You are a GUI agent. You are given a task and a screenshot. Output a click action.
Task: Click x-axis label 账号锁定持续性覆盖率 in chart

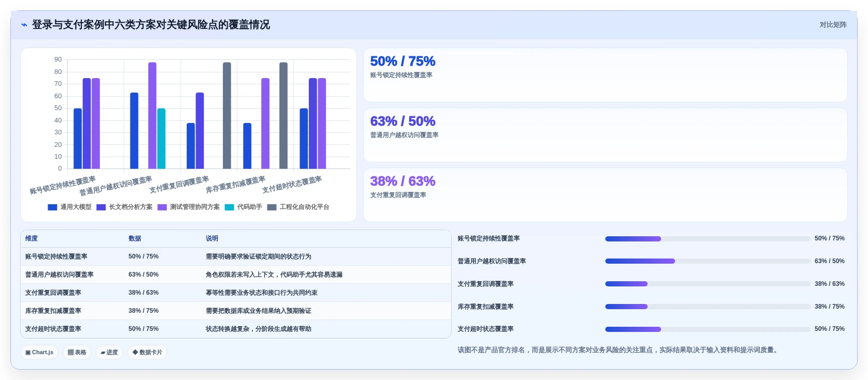[63, 185]
